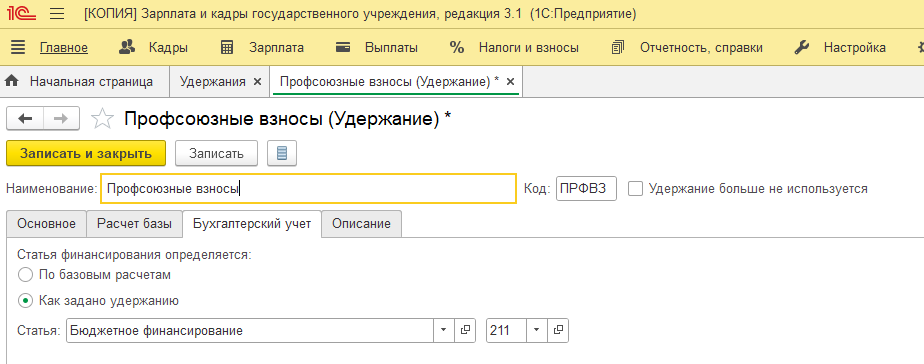Add form to favorites with the star

(102, 119)
